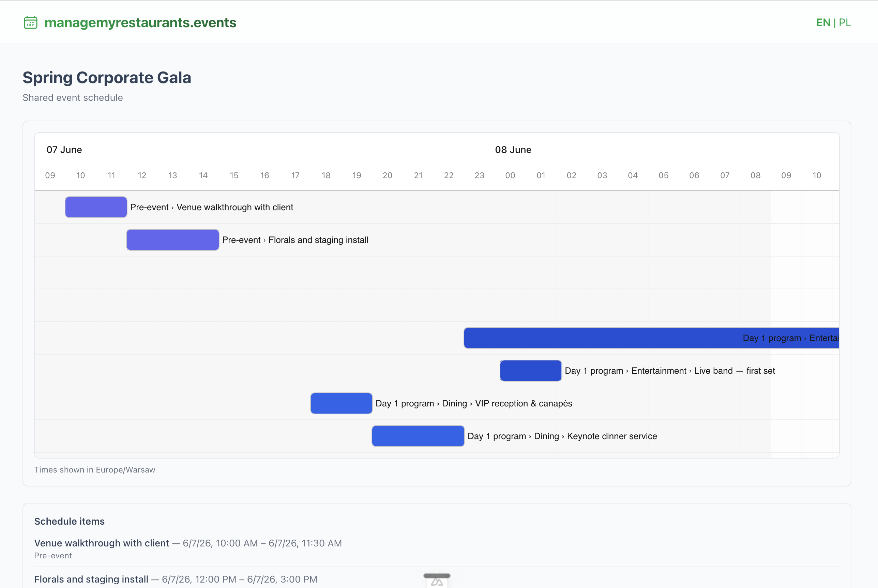Click the Keynote dinner service label text
This screenshot has height=588, width=878.
coord(611,436)
